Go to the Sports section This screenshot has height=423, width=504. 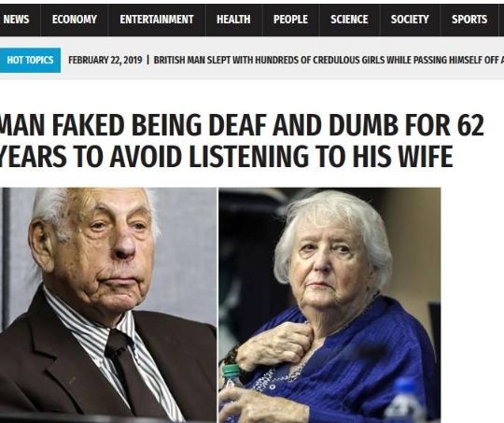[469, 20]
